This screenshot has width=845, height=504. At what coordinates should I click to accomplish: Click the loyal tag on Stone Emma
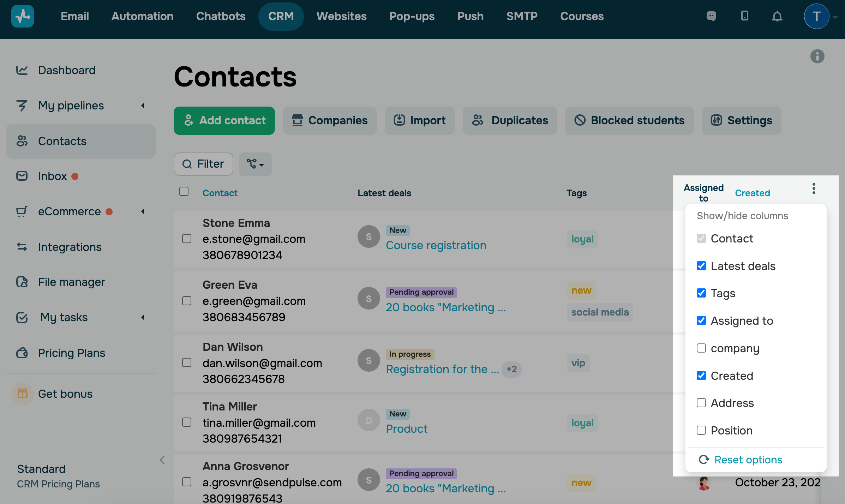(582, 239)
